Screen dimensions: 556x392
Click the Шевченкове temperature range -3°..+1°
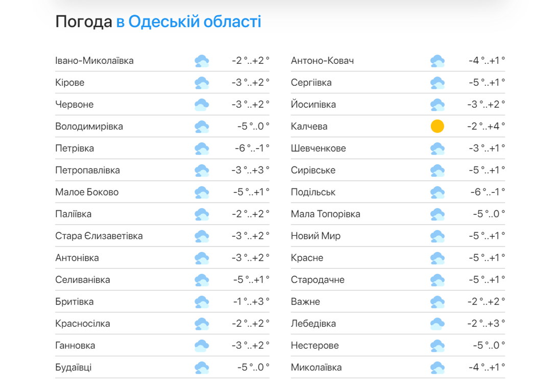point(486,149)
